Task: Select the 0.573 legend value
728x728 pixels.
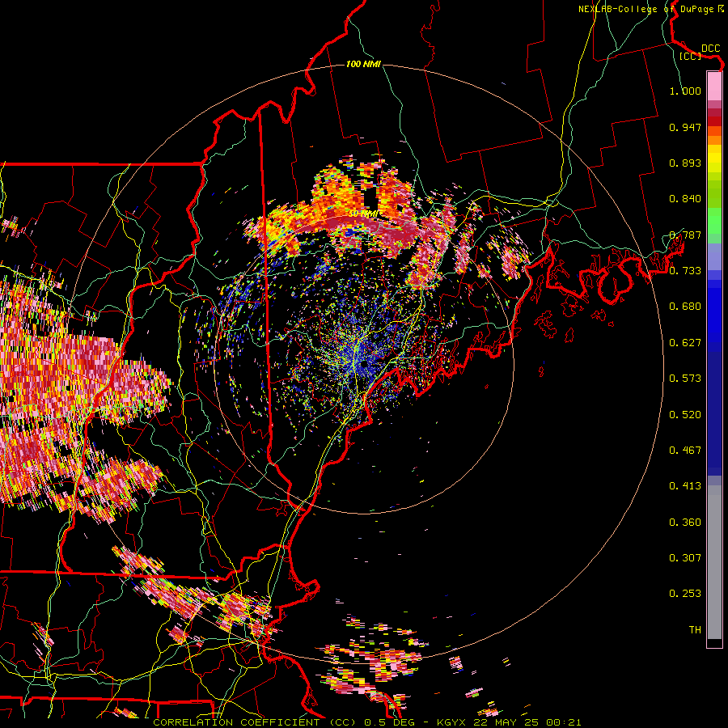Action: [x=685, y=379]
